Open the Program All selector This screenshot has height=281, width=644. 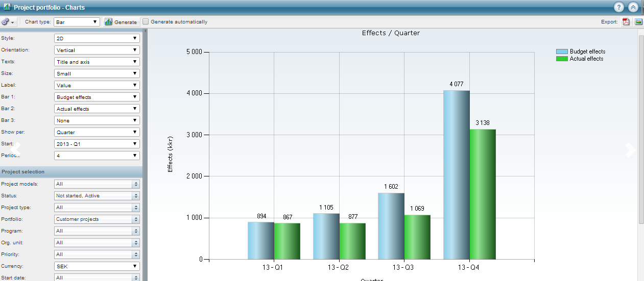pyautogui.click(x=97, y=231)
